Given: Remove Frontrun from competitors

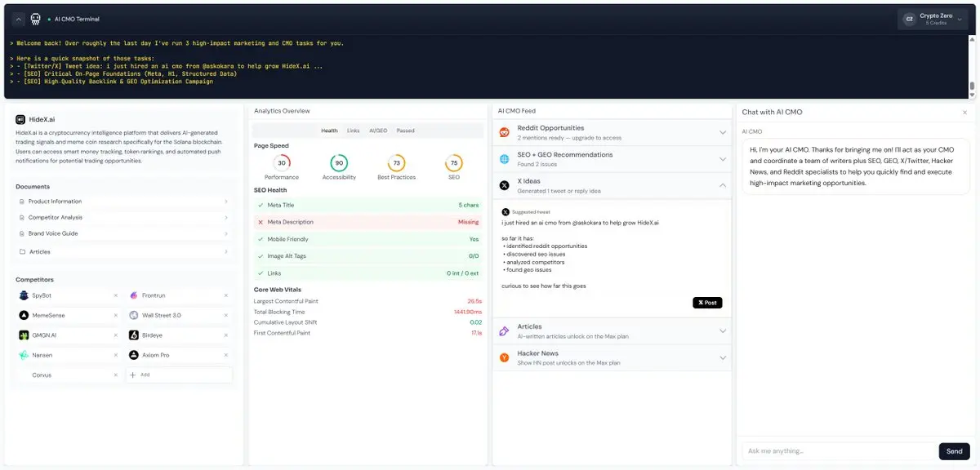Looking at the screenshot, I should click(225, 295).
